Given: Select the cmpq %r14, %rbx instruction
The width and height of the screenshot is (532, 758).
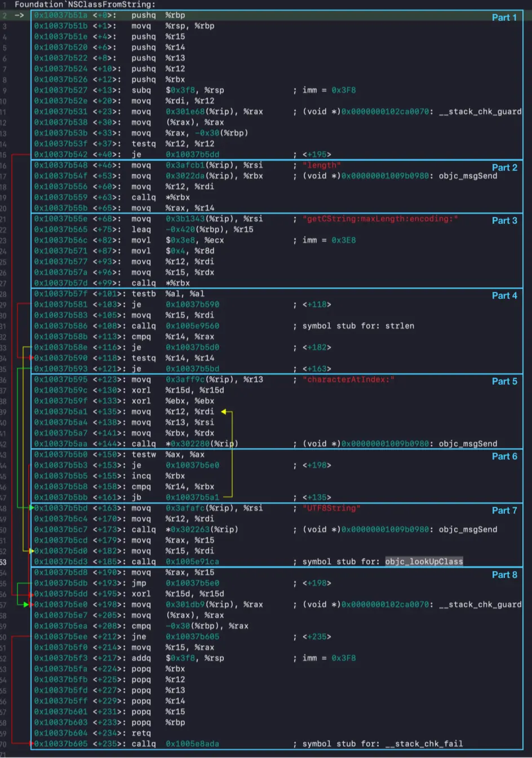Looking at the screenshot, I should pyautogui.click(x=173, y=487).
